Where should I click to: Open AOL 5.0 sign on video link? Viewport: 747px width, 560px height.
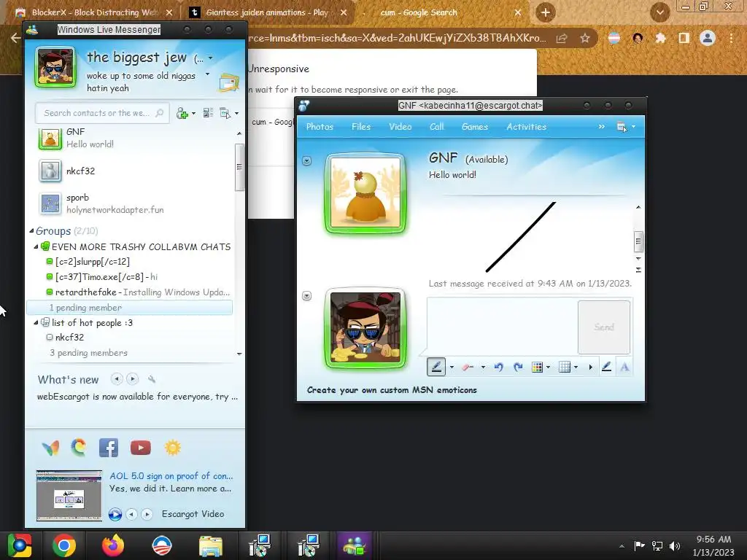pyautogui.click(x=171, y=475)
